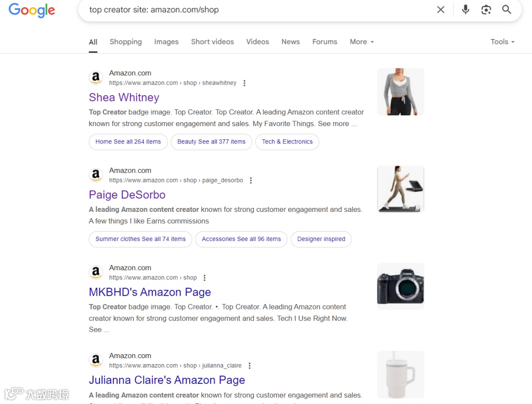The width and height of the screenshot is (532, 404).
Task: Switch to the News tab
Action: (x=291, y=42)
